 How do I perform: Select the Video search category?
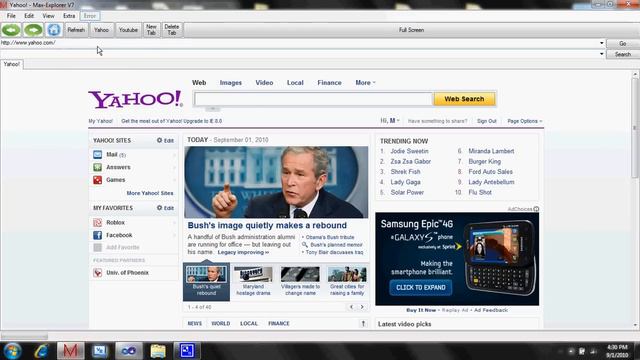(x=264, y=82)
